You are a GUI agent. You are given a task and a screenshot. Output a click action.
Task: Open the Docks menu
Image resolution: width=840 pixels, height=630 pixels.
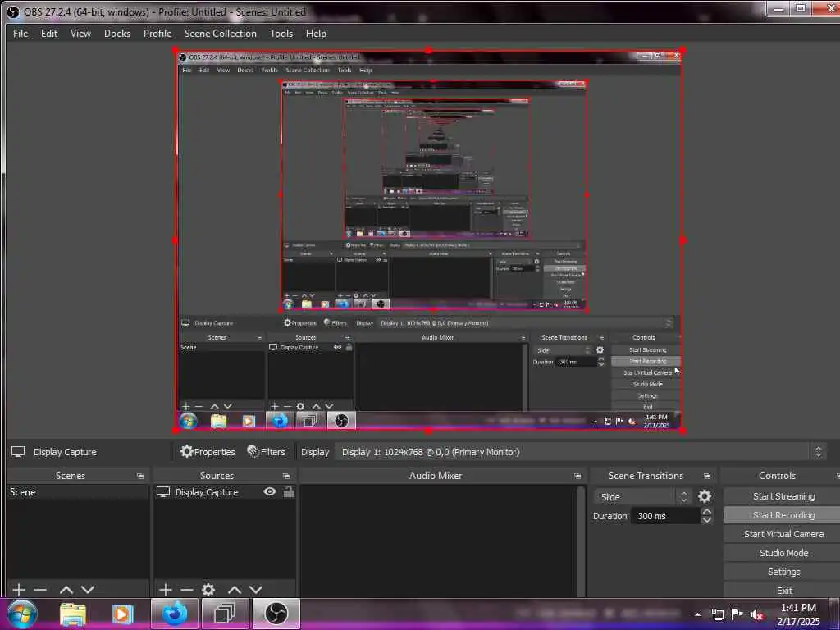tap(117, 33)
